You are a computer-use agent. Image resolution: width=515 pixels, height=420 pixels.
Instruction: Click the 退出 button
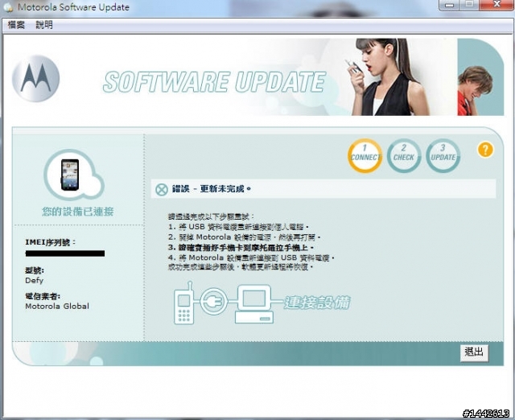[474, 352]
